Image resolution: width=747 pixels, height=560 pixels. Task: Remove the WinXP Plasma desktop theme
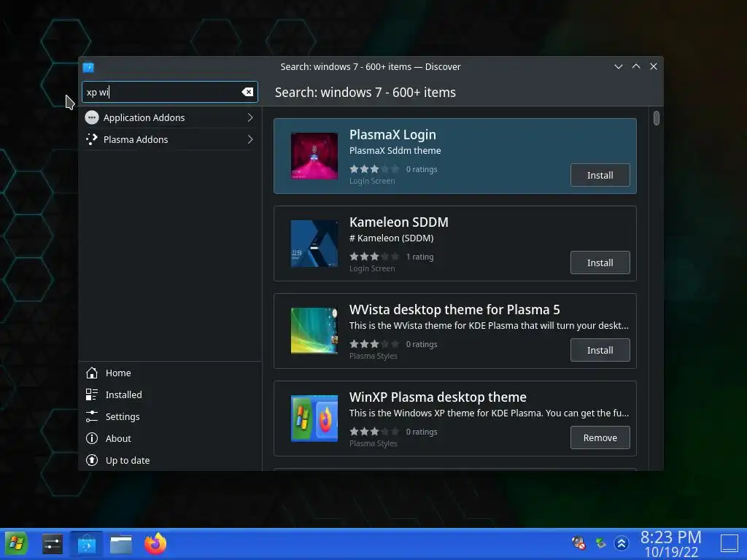600,438
